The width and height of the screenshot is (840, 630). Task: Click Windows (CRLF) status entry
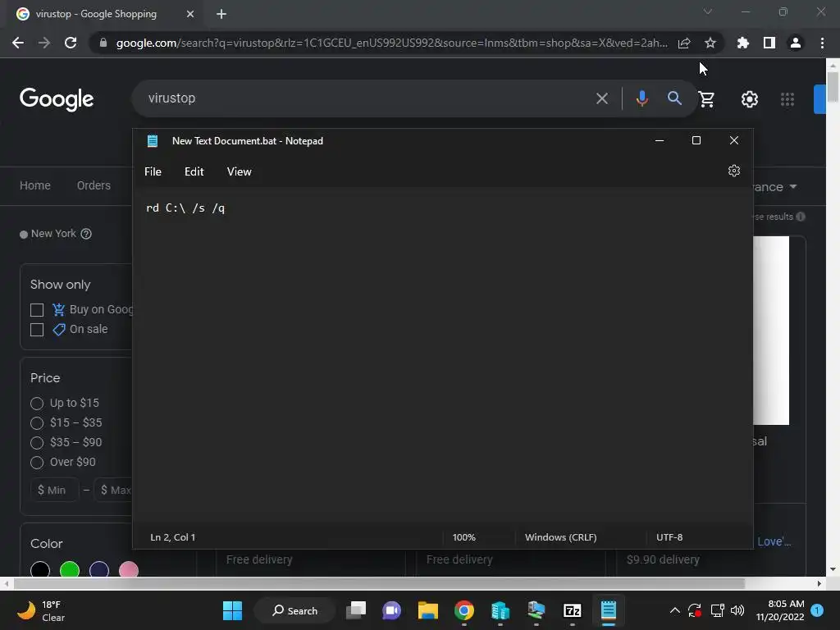click(560, 536)
